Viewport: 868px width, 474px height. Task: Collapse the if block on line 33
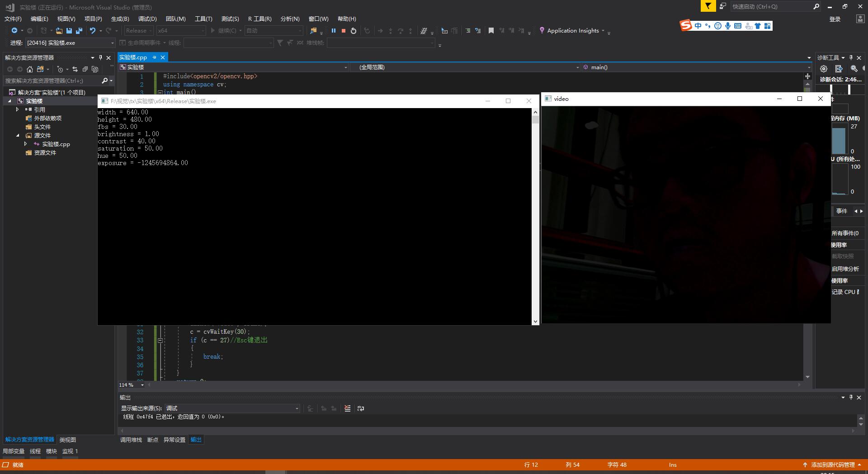coord(160,340)
